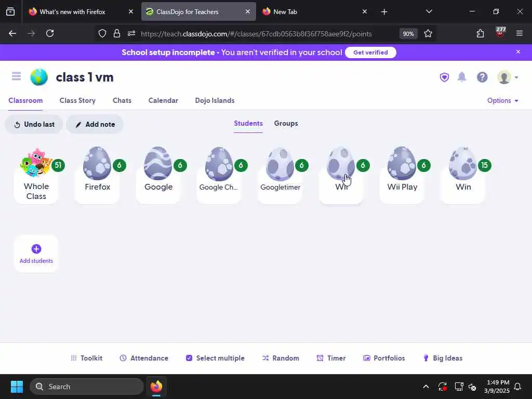The width and height of the screenshot is (532, 399).
Task: Bookmark this page with the star icon
Action: click(428, 33)
